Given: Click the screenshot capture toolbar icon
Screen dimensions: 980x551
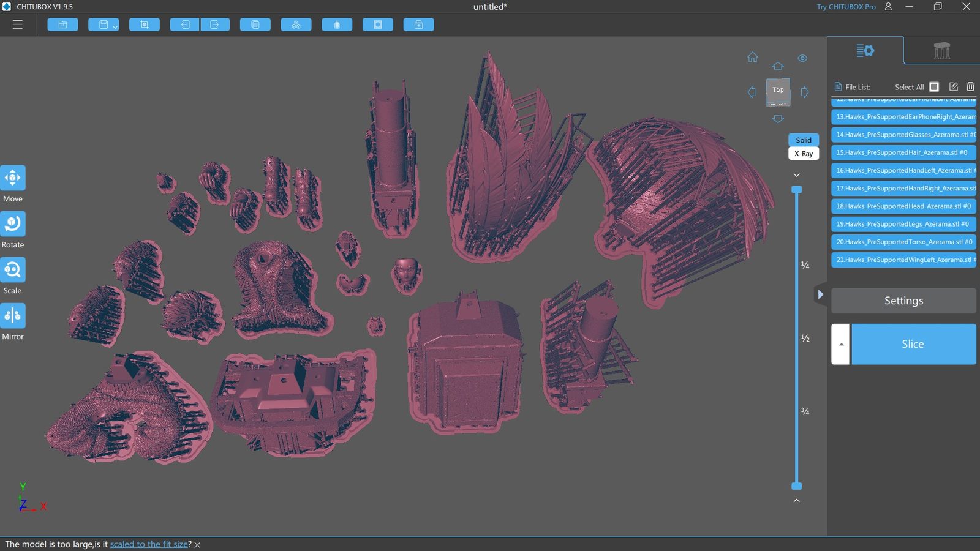Looking at the screenshot, I should (145, 24).
